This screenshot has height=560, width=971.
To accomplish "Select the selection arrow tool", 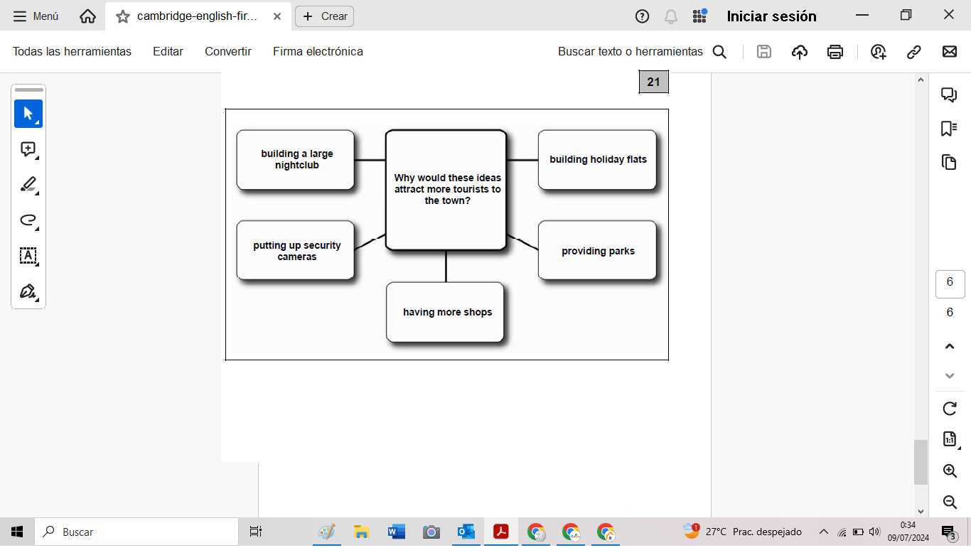I will pos(28,113).
